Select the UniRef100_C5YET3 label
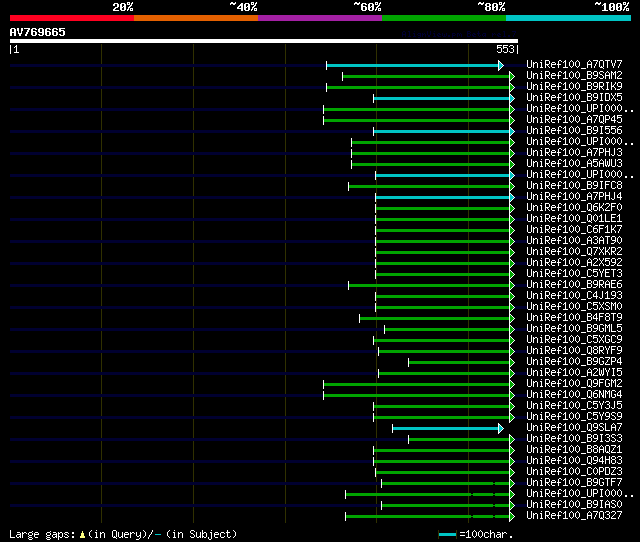640x542 pixels. coord(574,274)
